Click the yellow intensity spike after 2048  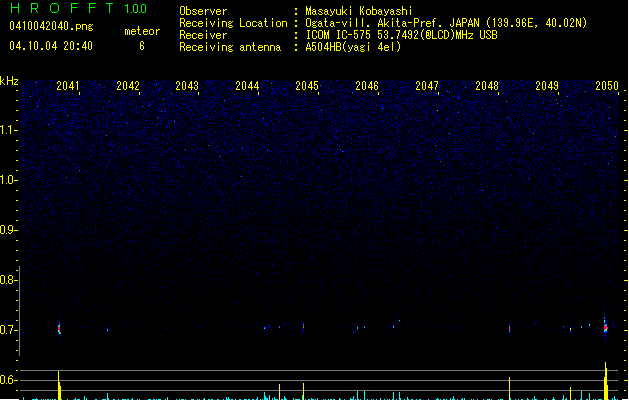click(x=509, y=388)
